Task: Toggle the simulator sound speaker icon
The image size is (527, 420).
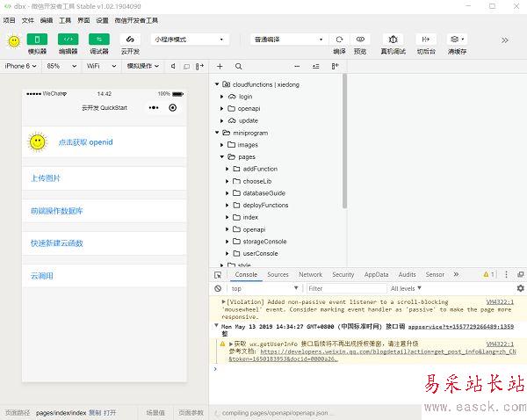Action: (x=173, y=66)
